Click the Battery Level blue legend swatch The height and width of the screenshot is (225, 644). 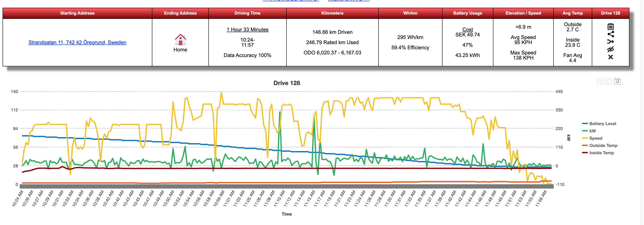tap(585, 124)
